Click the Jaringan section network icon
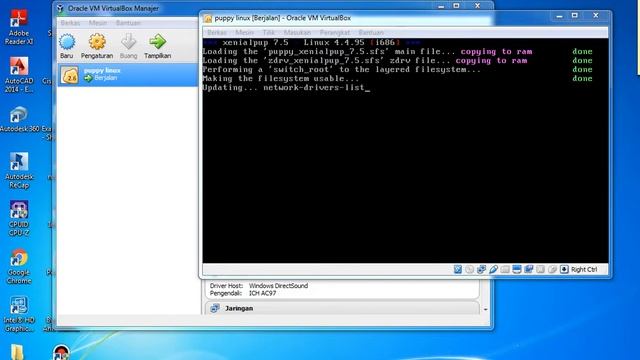Screen dimensions: 640x360 [x=215, y=309]
